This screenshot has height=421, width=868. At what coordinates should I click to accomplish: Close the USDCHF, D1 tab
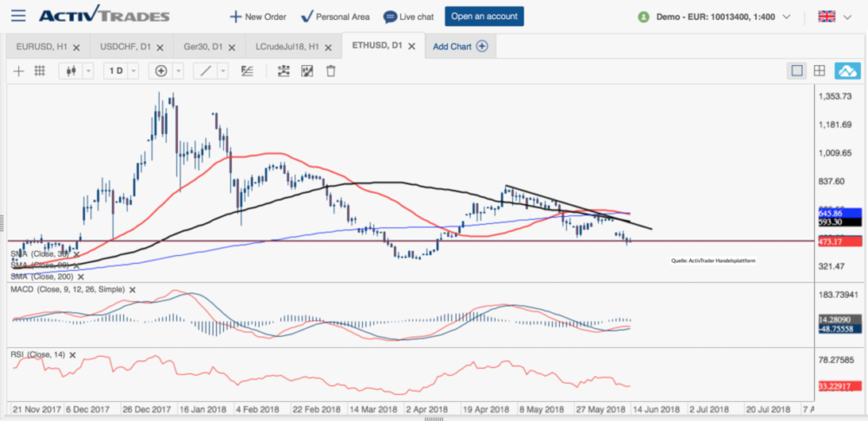[160, 48]
